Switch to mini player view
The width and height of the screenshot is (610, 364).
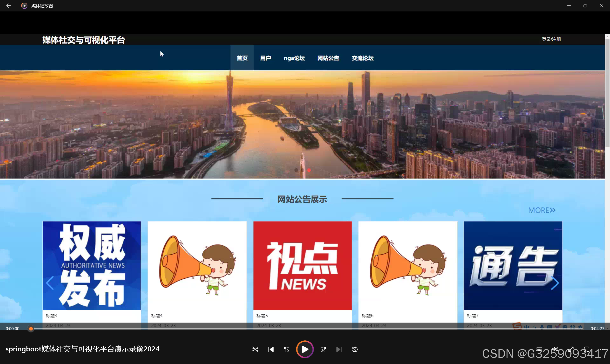(x=586, y=349)
